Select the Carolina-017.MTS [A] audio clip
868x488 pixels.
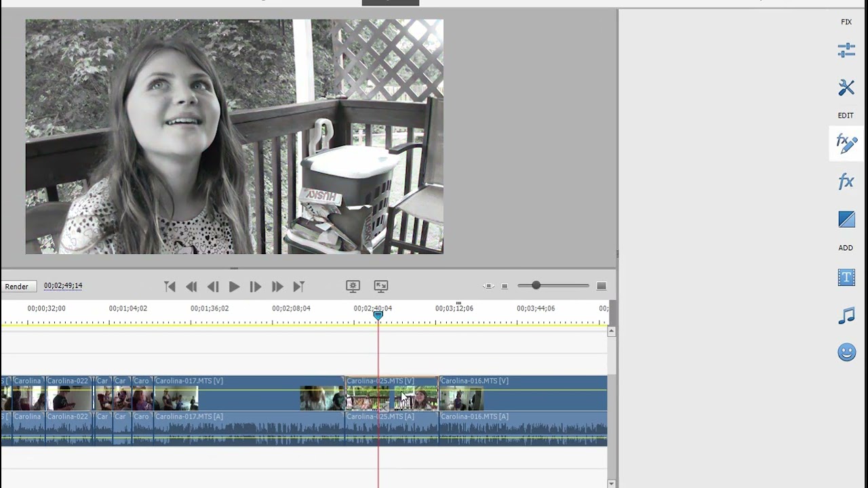tap(248, 428)
